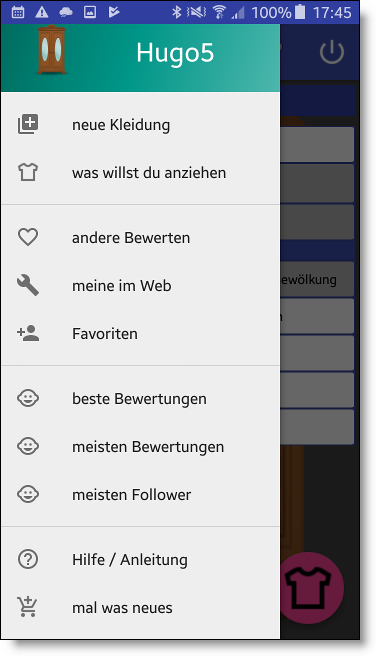Tap the round t-shirt floating button
Image resolution: width=376 pixels, height=656 pixels.
coord(312,588)
